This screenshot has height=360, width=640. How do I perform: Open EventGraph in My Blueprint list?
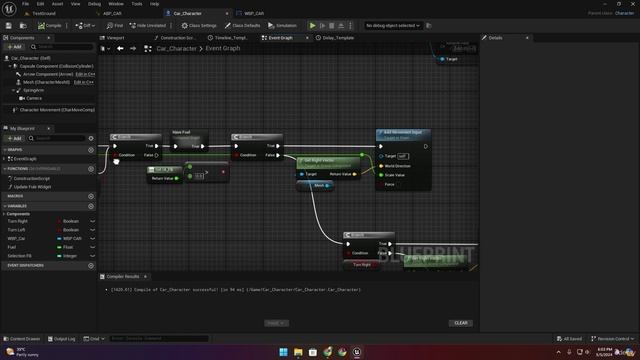tap(24, 159)
